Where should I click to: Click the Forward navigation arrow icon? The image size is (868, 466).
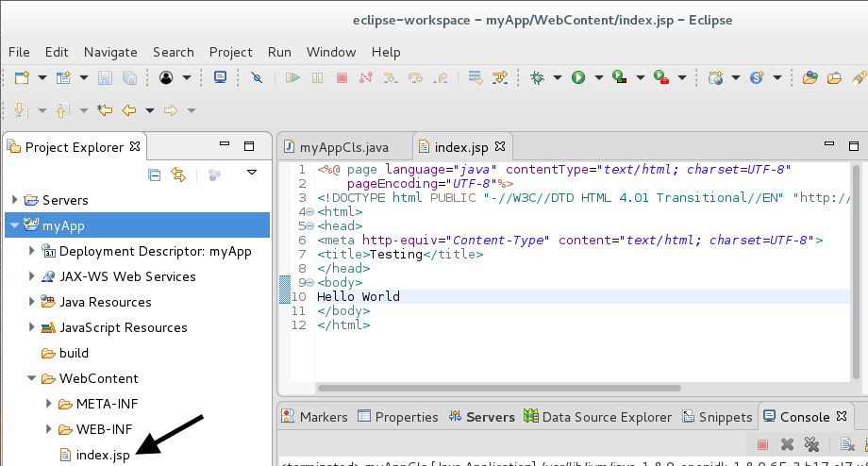click(x=171, y=110)
